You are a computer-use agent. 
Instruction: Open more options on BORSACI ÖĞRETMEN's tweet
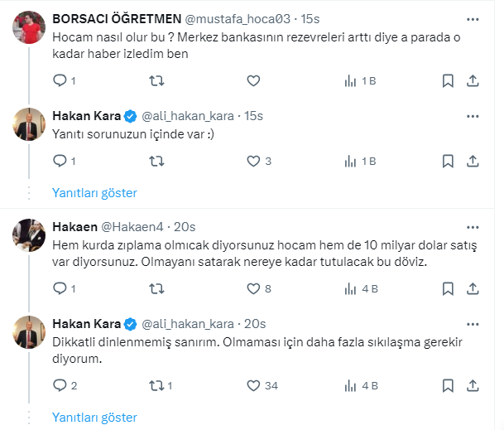tap(472, 19)
